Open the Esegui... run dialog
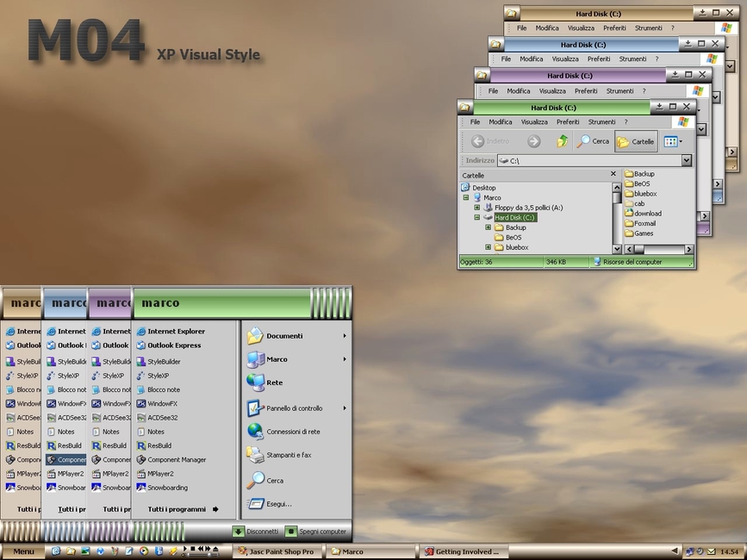This screenshot has height=560, width=747. coord(270,503)
